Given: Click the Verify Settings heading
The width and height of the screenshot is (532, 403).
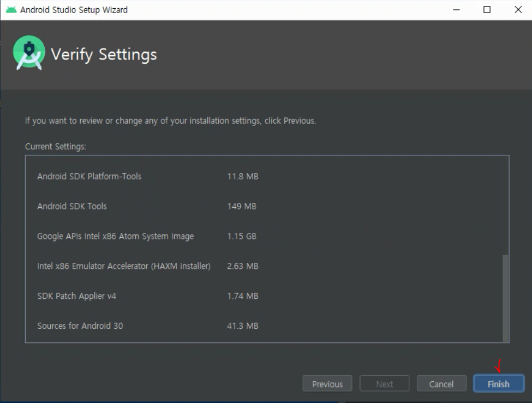Looking at the screenshot, I should tap(104, 55).
